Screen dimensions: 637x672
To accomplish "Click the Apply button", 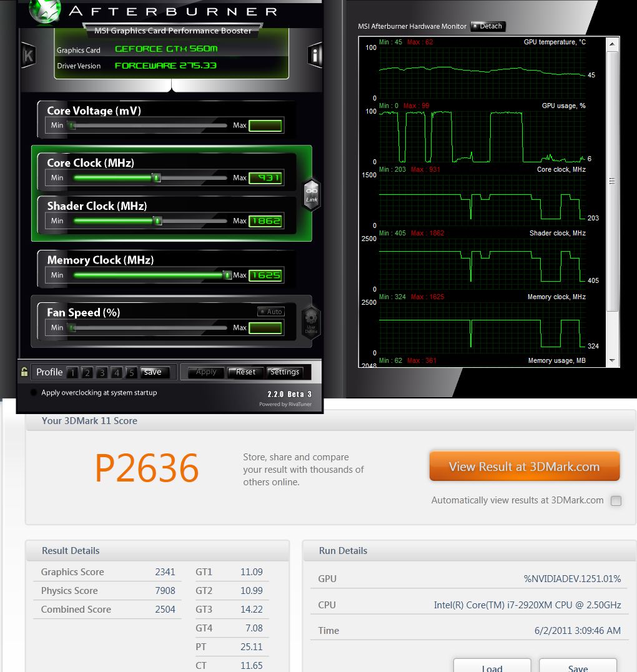I will [x=205, y=372].
